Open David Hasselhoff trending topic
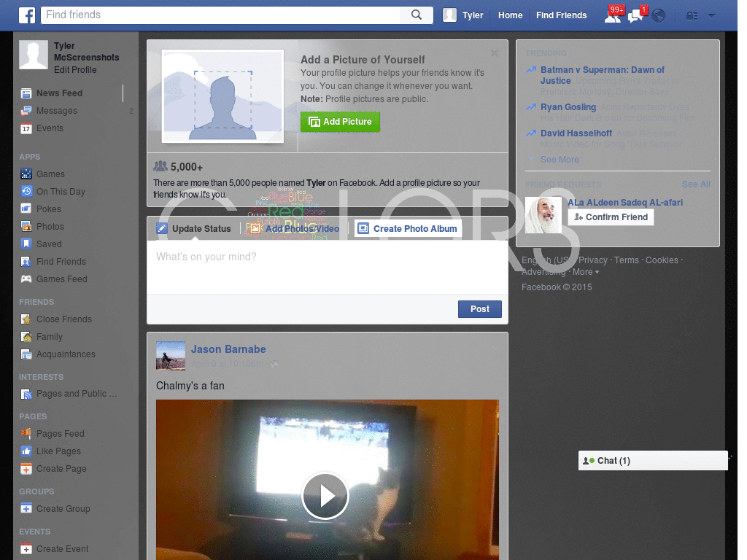The width and height of the screenshot is (747, 560). 576,133
